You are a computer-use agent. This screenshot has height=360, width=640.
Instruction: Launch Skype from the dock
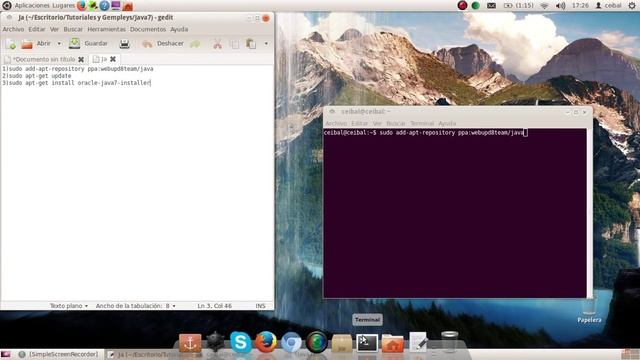pyautogui.click(x=240, y=342)
